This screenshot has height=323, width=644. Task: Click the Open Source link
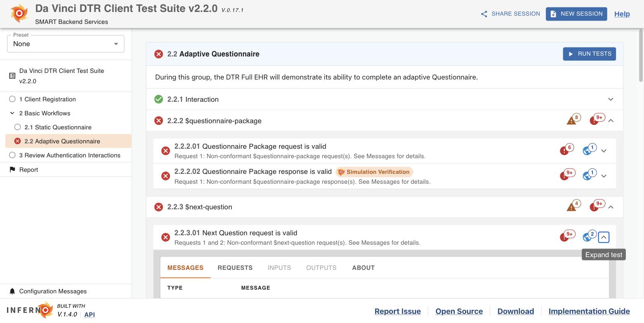pos(459,311)
